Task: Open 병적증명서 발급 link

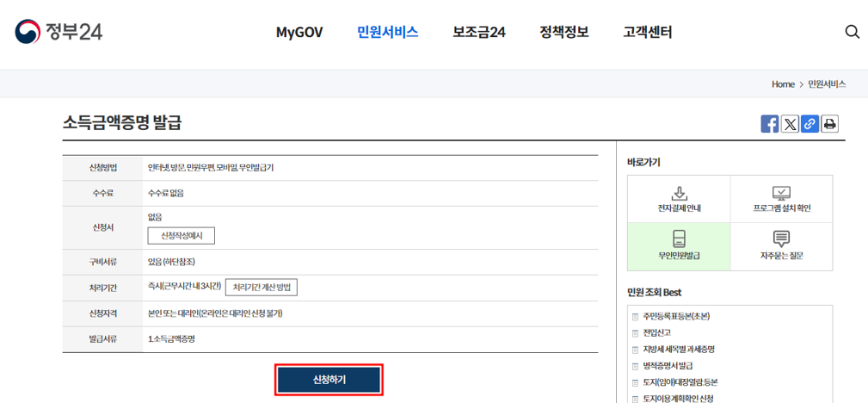Action: [x=668, y=366]
